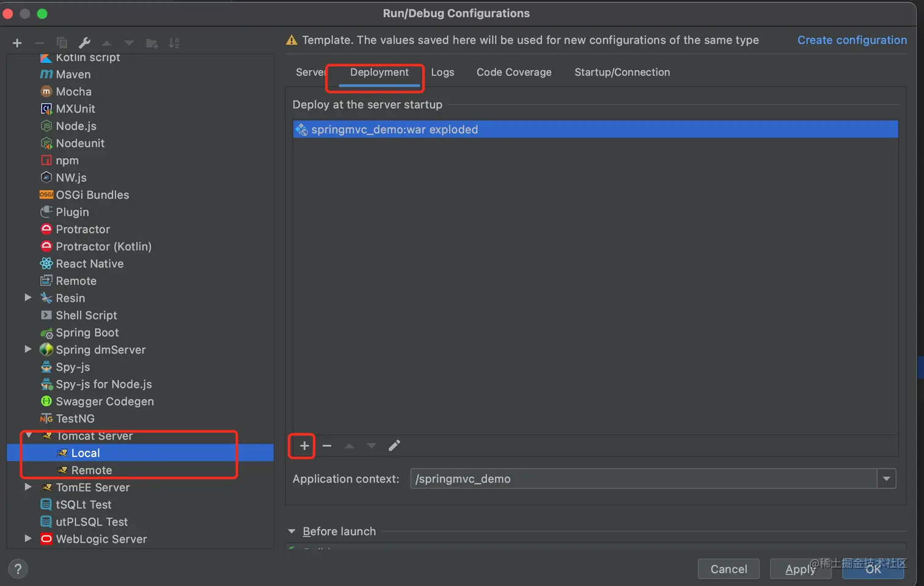Select the Plugin template
This screenshot has width=924, height=586.
pos(72,212)
